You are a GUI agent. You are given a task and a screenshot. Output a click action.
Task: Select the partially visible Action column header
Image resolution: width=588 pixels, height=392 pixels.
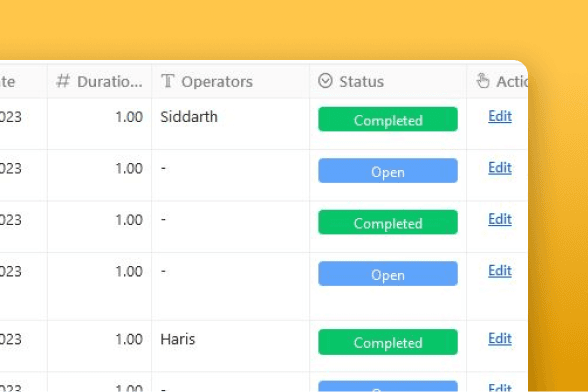pos(512,82)
